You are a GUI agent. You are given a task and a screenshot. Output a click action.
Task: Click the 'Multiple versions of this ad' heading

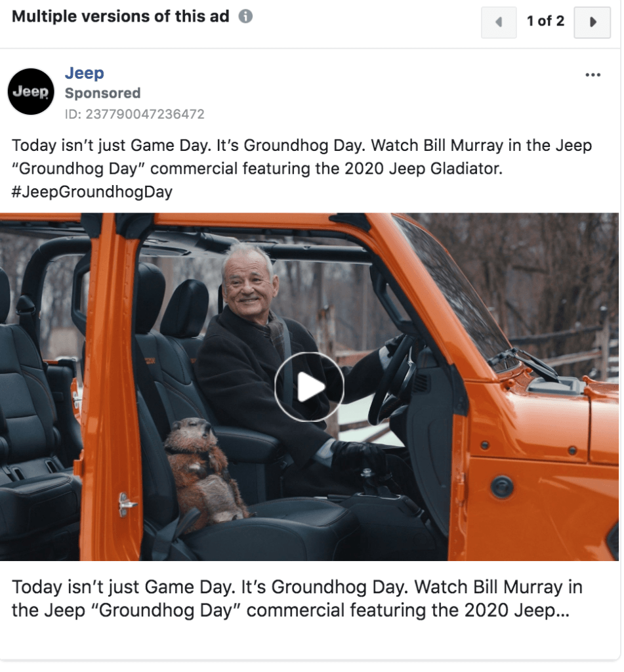click(121, 16)
